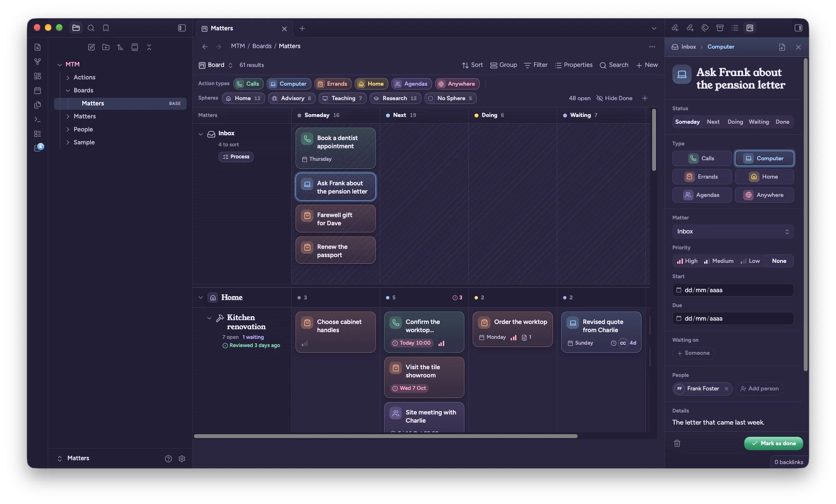Collapse all folders in the file explorer

(149, 47)
